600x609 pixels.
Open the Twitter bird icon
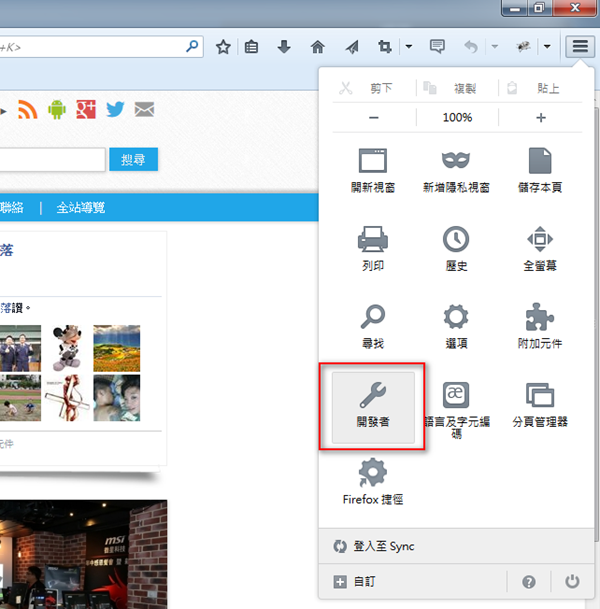pyautogui.click(x=115, y=110)
